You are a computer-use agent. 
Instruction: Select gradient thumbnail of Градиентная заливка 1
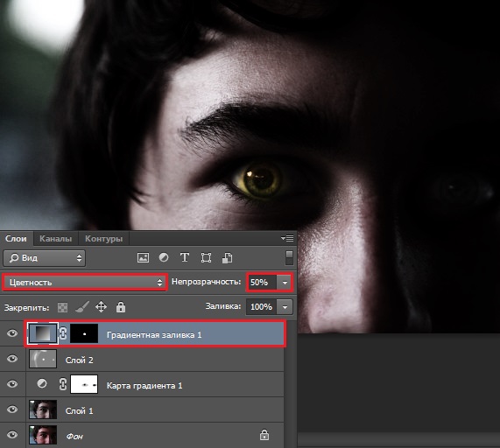coord(43,333)
